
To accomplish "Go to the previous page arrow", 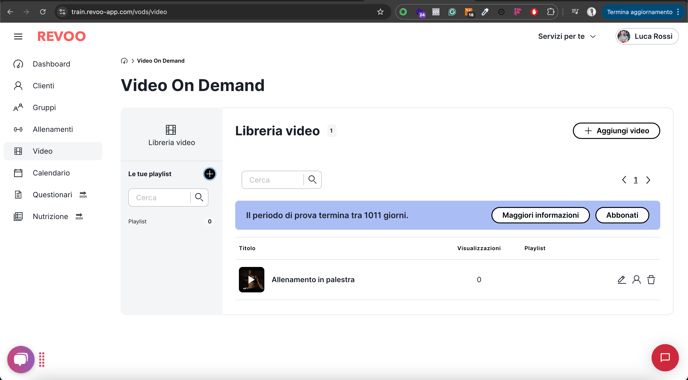I will [624, 180].
